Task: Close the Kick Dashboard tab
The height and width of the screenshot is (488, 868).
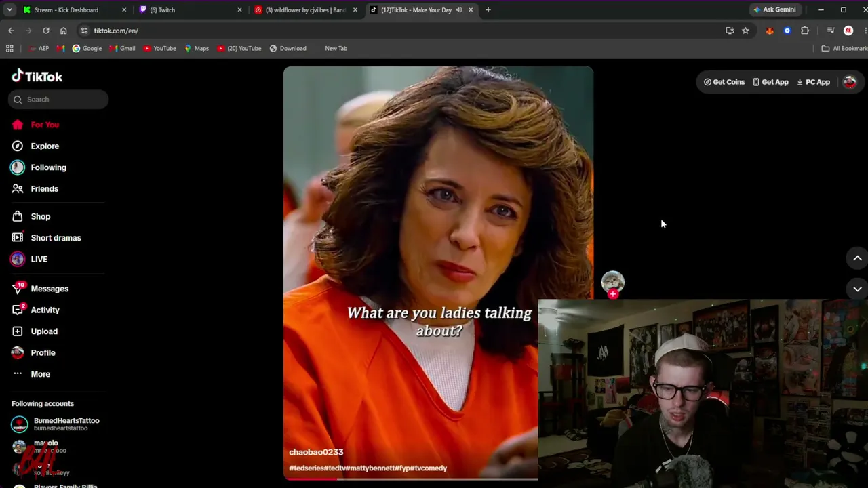Action: [x=124, y=10]
